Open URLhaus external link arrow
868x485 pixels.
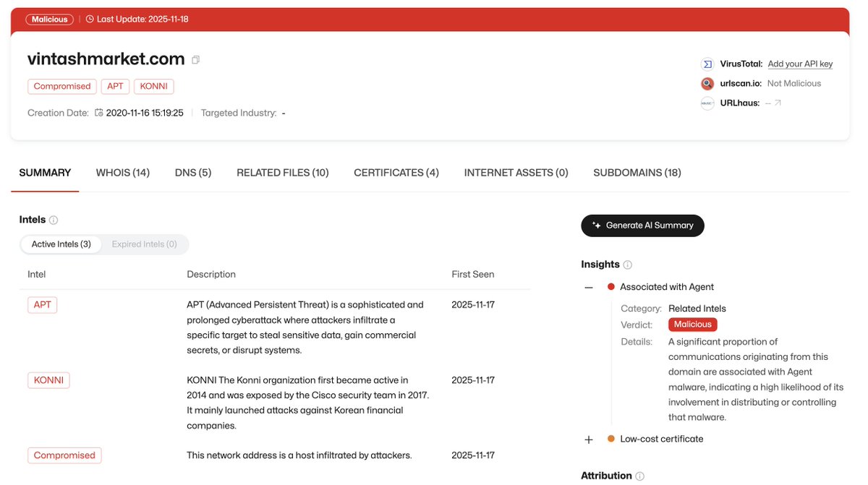click(778, 103)
